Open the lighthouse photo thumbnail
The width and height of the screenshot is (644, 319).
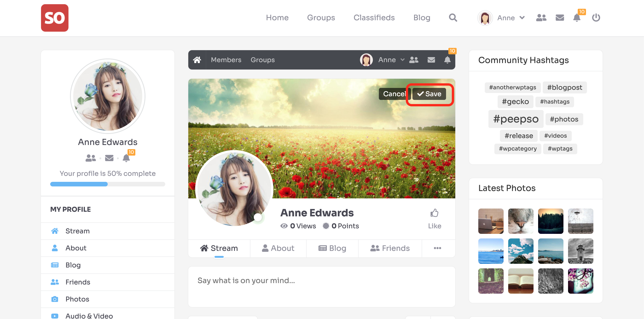[x=580, y=251]
